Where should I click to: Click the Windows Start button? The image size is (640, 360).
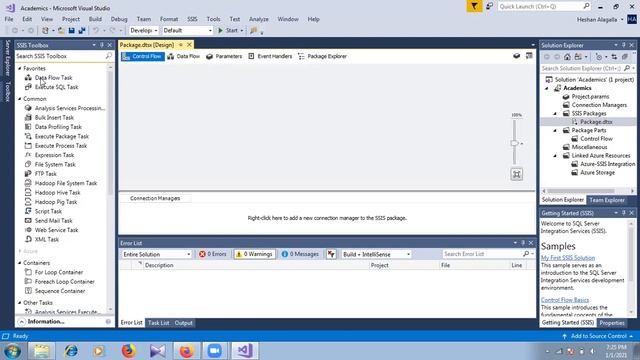coord(12,351)
